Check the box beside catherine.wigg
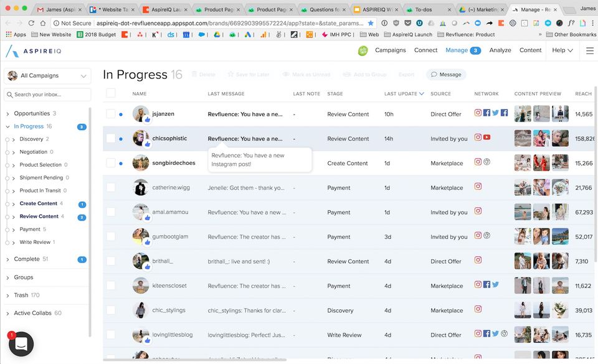Screen dimensions: 598x364 point(111,187)
